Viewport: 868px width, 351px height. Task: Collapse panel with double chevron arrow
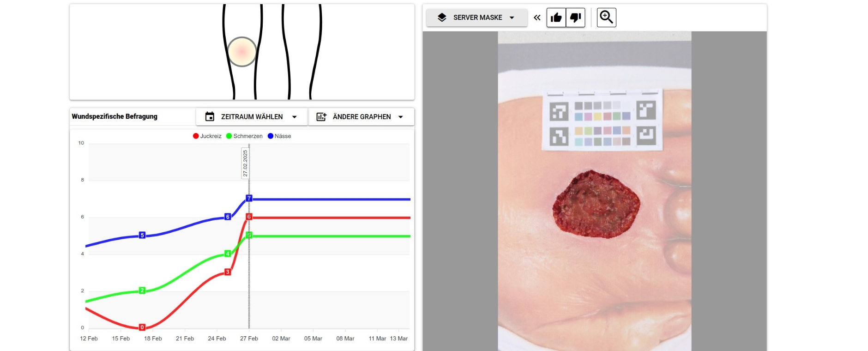(x=537, y=18)
